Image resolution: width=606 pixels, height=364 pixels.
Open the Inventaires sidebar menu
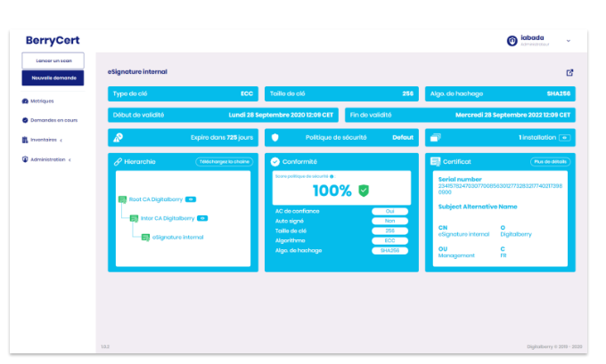pos(44,140)
